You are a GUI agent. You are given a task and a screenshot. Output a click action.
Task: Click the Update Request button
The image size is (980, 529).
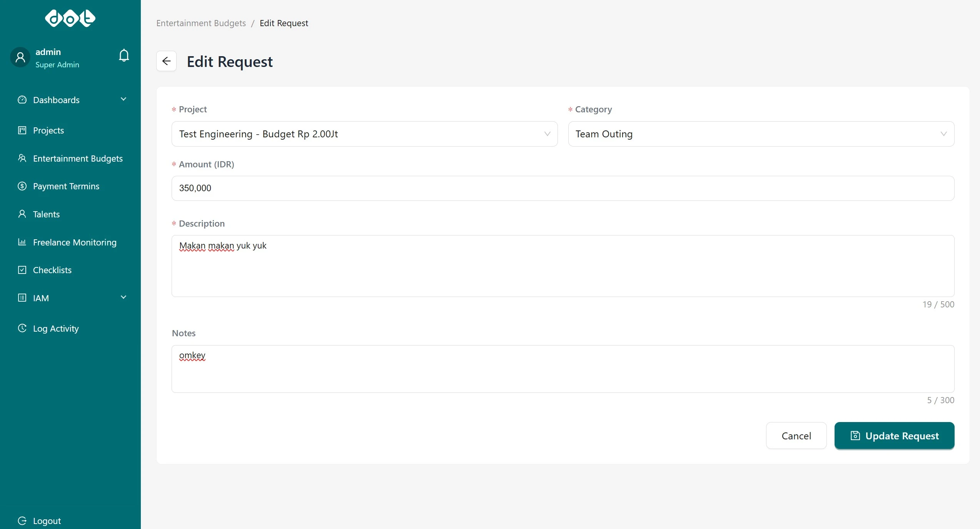(894, 436)
